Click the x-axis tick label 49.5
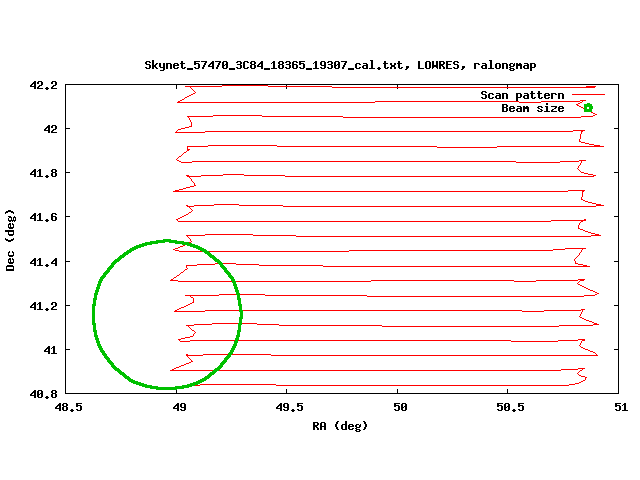Screen dimensions: 640x480 pos(289,407)
